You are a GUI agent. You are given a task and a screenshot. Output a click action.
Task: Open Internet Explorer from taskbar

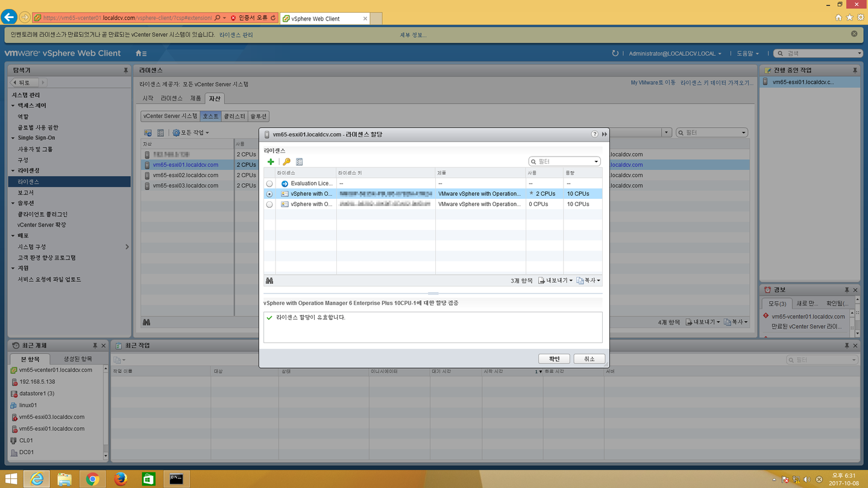pos(37,478)
